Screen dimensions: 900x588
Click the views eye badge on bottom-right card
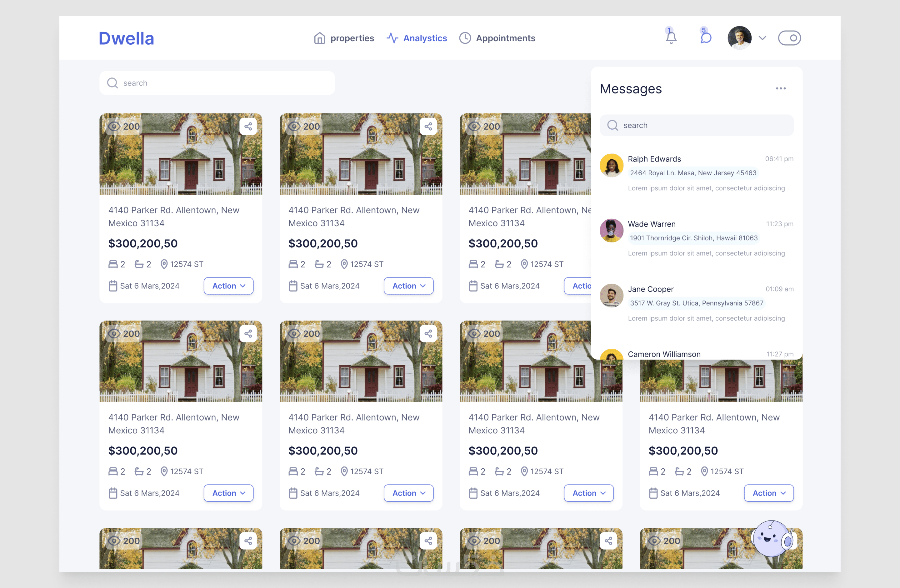(x=664, y=541)
